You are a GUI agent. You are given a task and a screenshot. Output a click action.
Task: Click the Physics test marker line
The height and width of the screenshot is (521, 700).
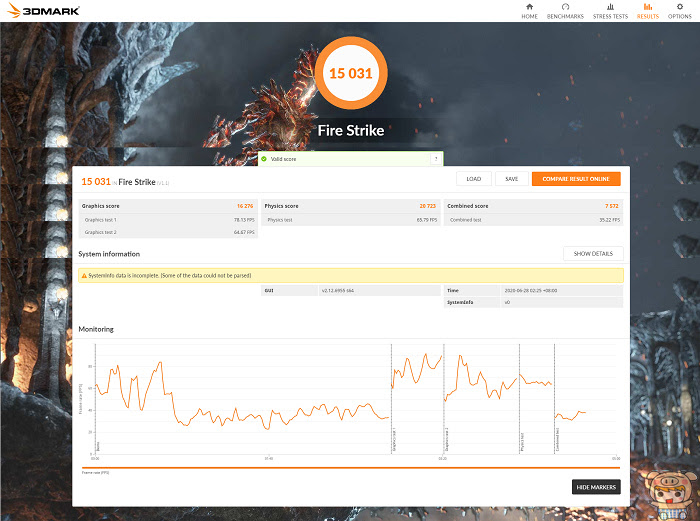[520, 399]
